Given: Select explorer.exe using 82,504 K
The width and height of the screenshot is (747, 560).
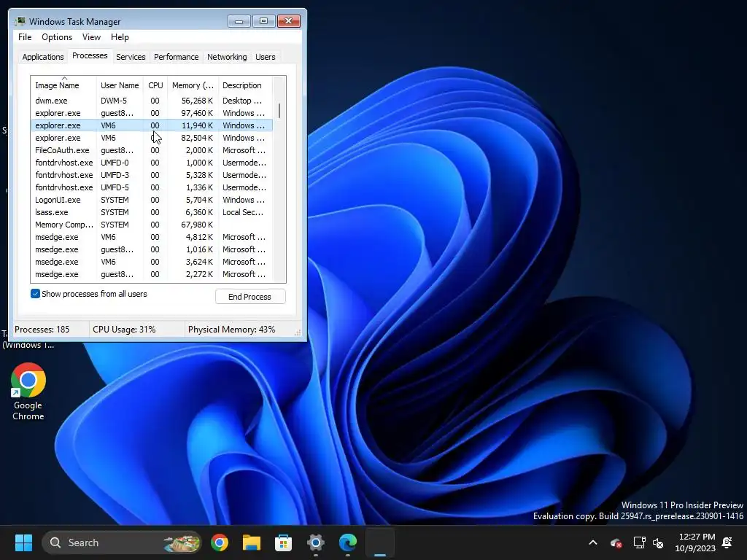Looking at the screenshot, I should (152, 138).
